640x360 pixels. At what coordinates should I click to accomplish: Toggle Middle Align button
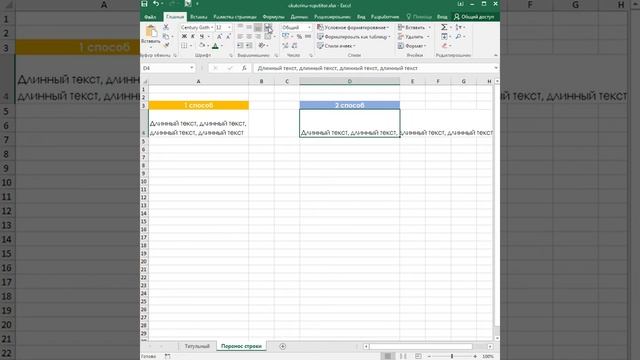tap(249, 27)
